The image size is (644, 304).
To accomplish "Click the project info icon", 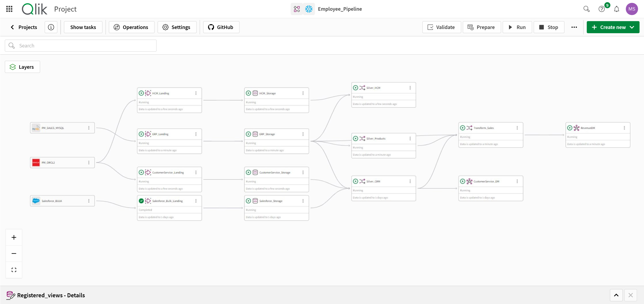I will coord(51,27).
